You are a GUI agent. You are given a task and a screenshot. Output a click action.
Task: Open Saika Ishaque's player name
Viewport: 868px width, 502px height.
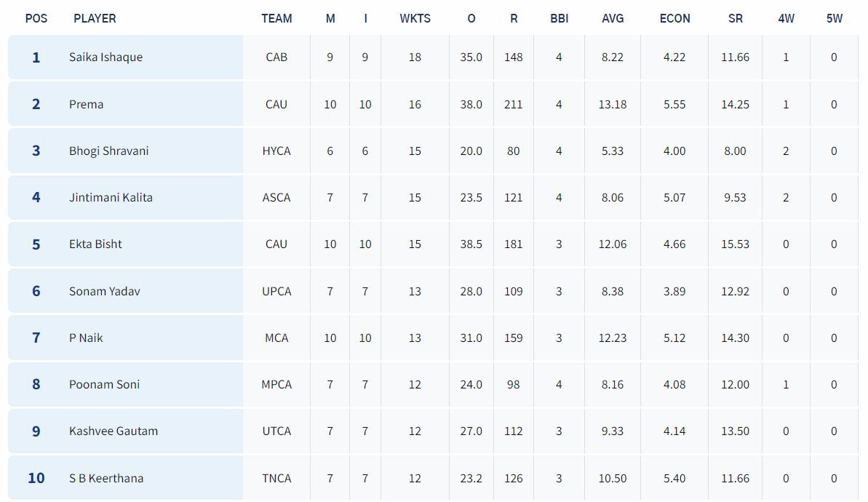[105, 57]
